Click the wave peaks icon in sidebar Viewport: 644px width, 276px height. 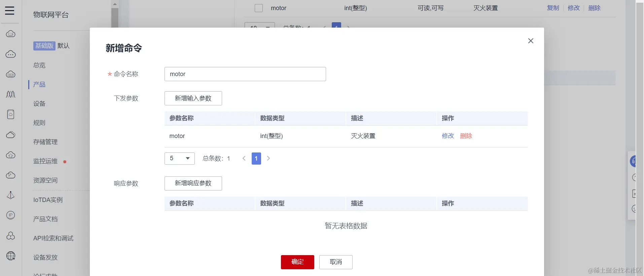(x=11, y=94)
